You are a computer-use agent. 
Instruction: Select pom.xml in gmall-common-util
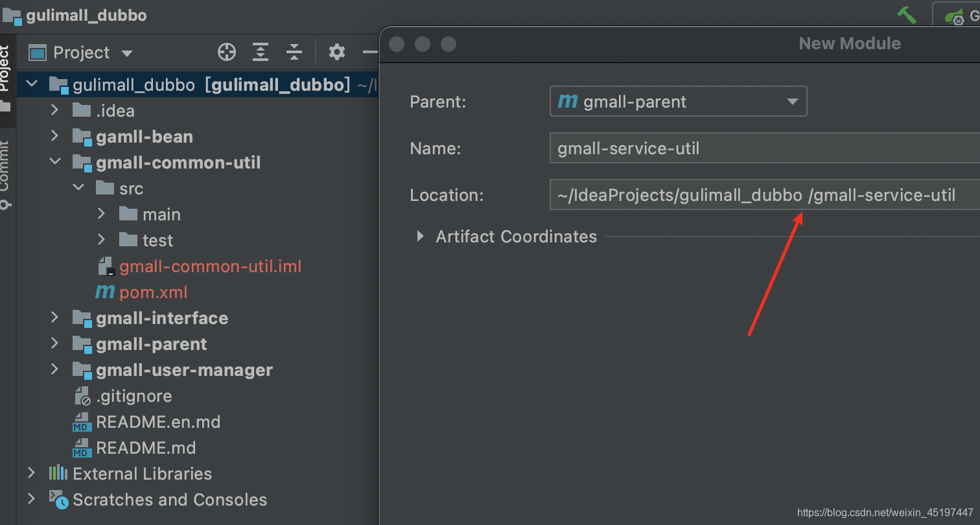pos(154,292)
